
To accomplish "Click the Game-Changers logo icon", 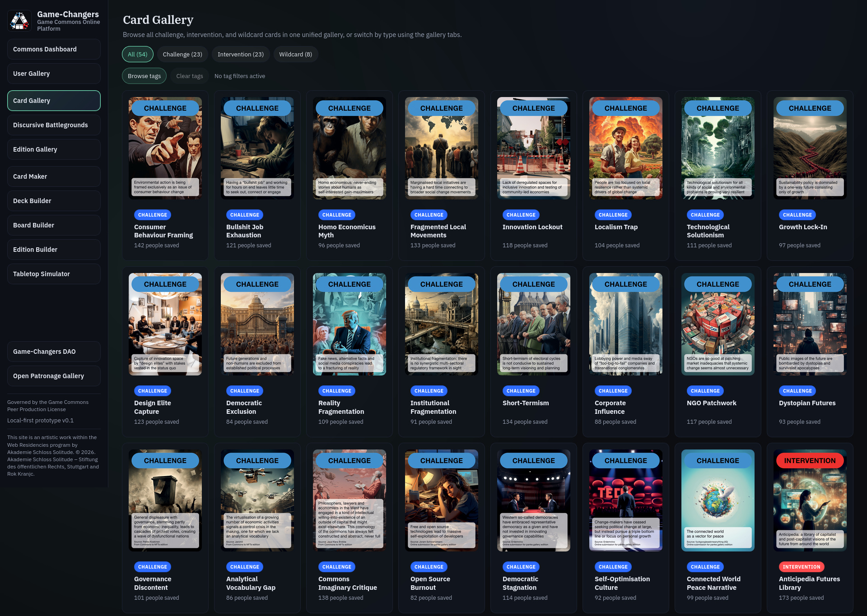I will (19, 21).
